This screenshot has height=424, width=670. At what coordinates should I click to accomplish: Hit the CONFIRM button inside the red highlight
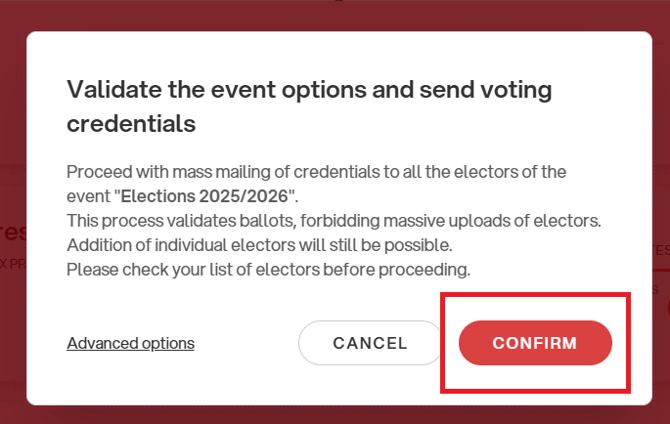point(535,343)
